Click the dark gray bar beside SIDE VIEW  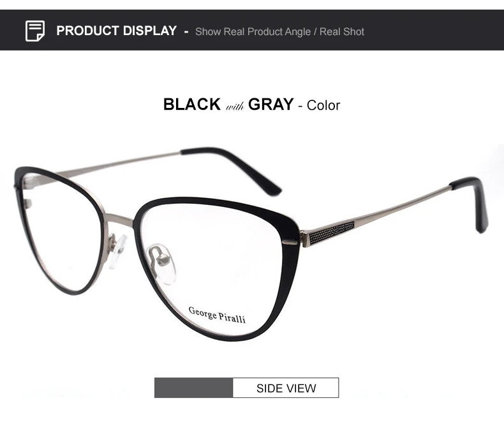[x=193, y=388]
